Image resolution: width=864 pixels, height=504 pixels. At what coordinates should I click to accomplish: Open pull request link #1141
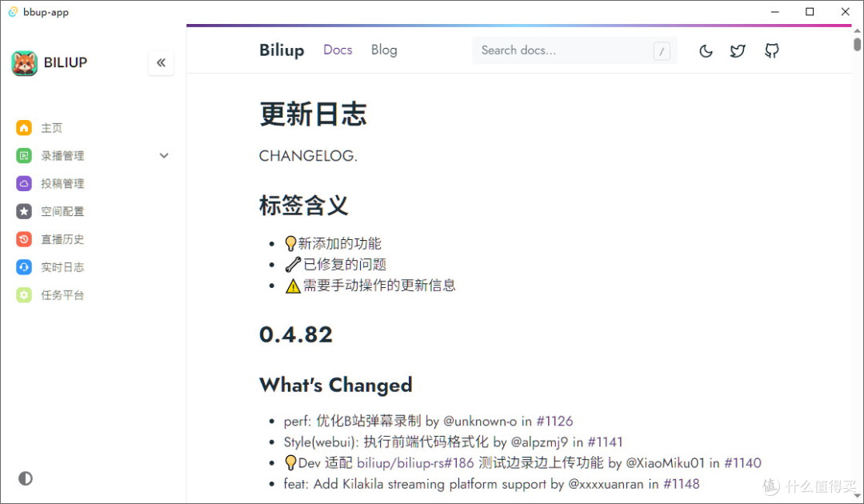(605, 442)
